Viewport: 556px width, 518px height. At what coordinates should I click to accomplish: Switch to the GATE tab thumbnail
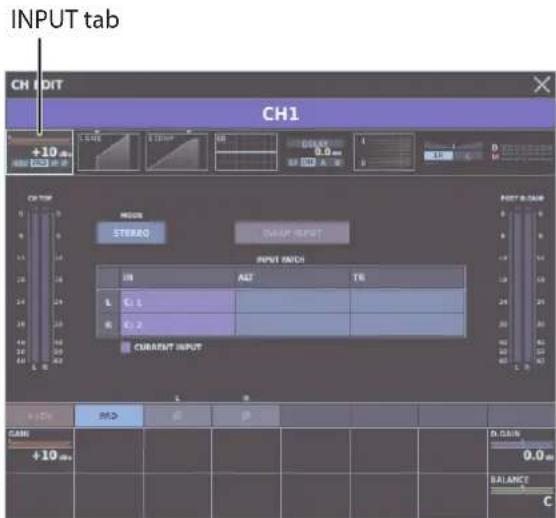pos(109,152)
